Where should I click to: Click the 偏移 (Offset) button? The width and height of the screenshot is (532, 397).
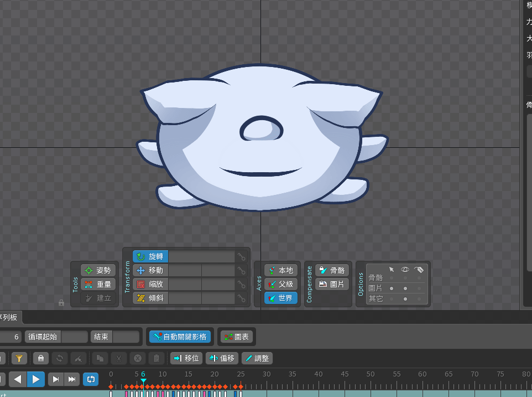click(x=222, y=358)
